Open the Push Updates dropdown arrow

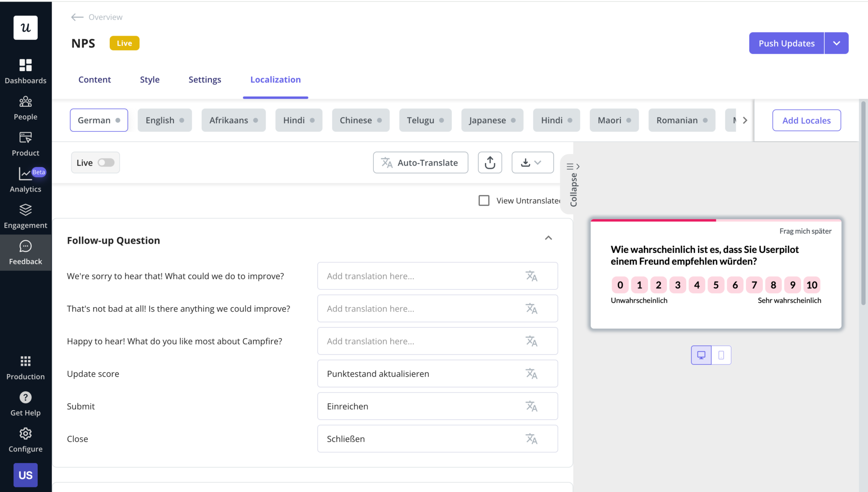click(x=836, y=43)
